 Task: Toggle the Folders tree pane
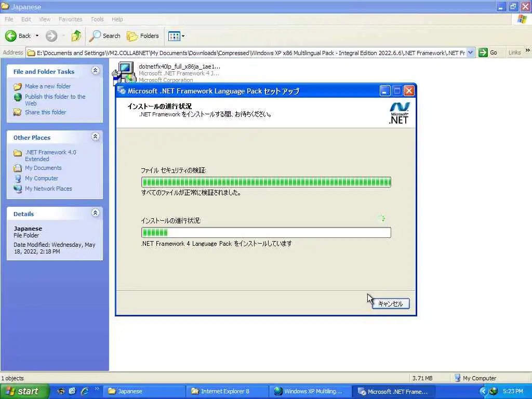[143, 36]
